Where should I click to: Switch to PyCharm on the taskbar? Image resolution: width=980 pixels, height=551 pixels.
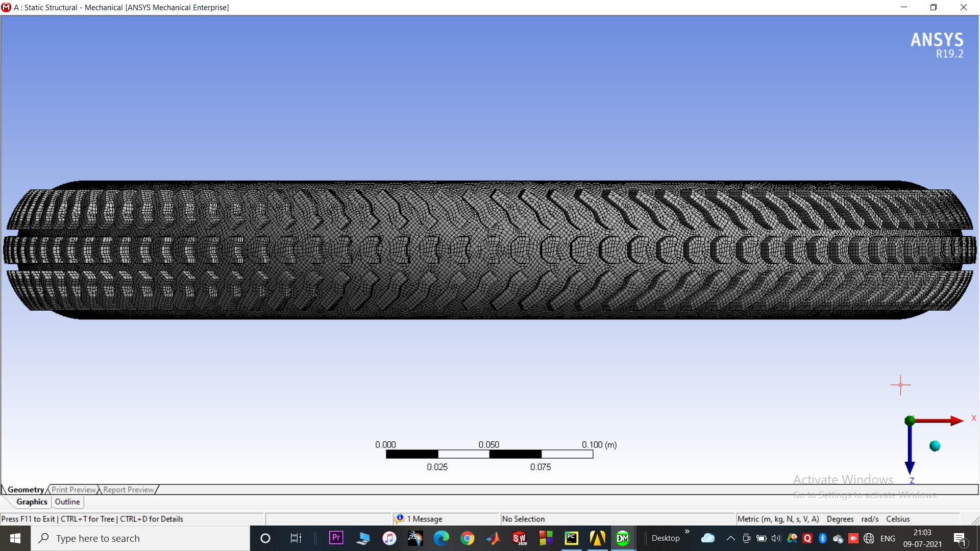coord(572,538)
